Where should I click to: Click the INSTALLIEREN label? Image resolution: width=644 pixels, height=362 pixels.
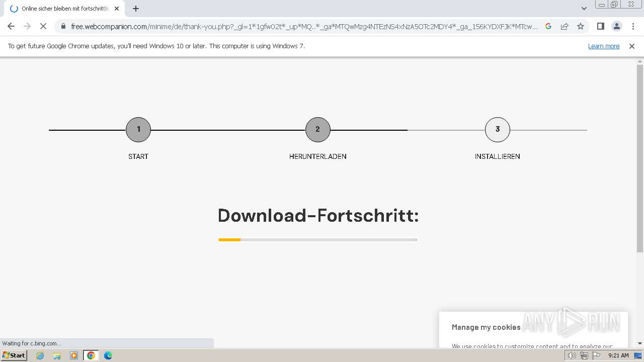click(498, 156)
